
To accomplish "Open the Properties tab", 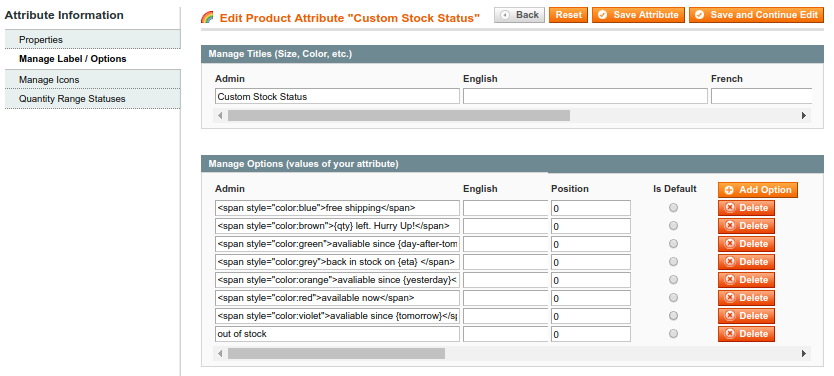I will click(93, 39).
